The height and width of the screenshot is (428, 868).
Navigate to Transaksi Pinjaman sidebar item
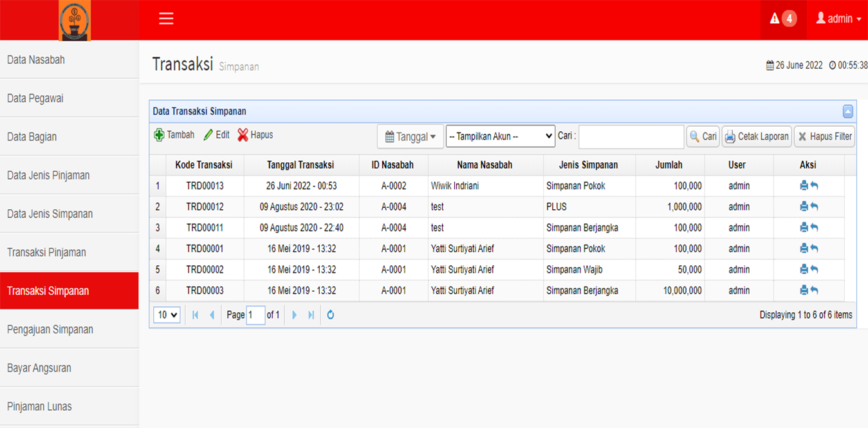coord(46,252)
